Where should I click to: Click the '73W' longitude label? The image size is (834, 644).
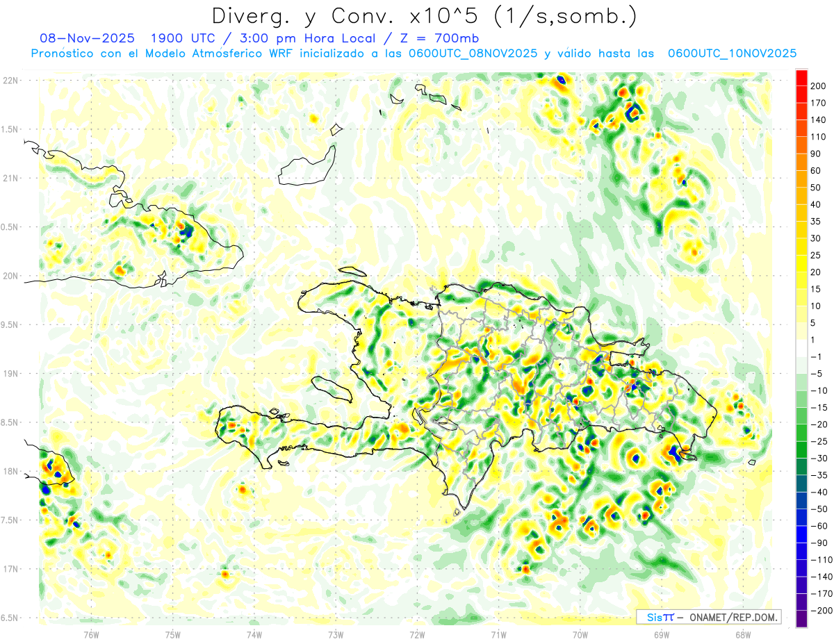point(336,634)
